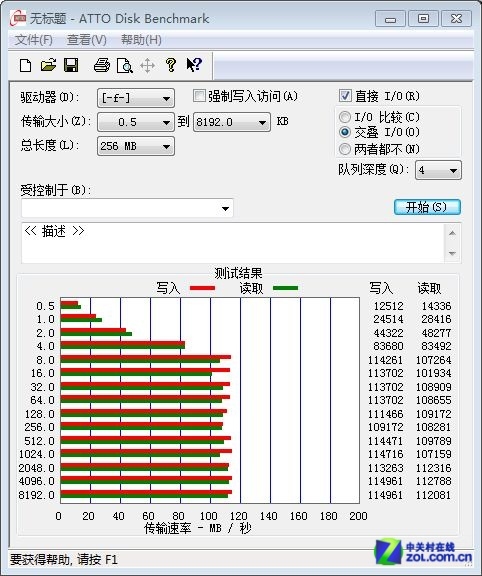482x576 pixels.
Task: Click the question mark About icon
Action: tap(170, 65)
